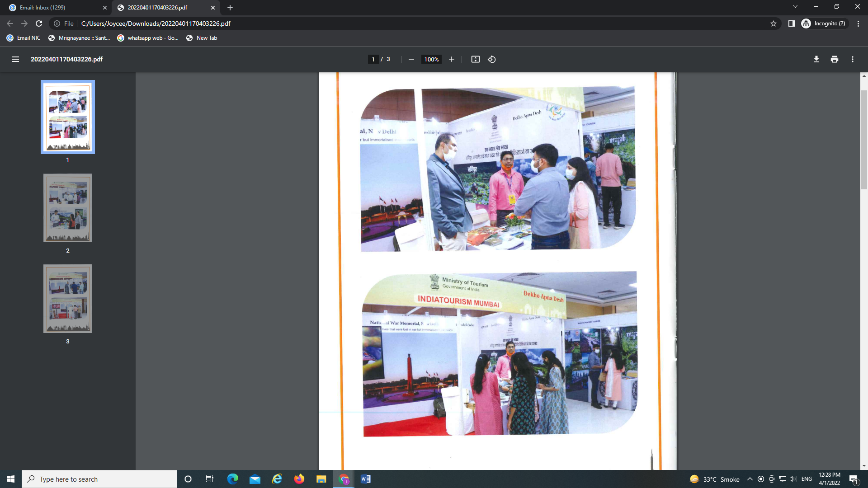
Task: Click the scrollbar up arrow
Action: (x=864, y=76)
